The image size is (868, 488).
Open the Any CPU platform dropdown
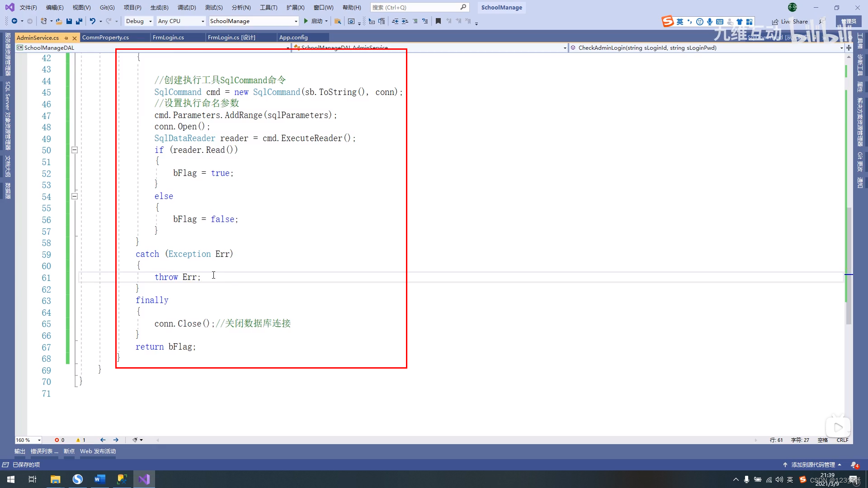[x=181, y=21]
